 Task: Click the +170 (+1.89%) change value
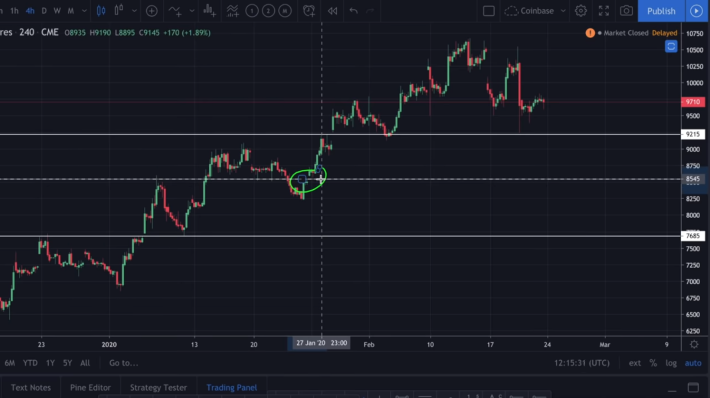187,33
